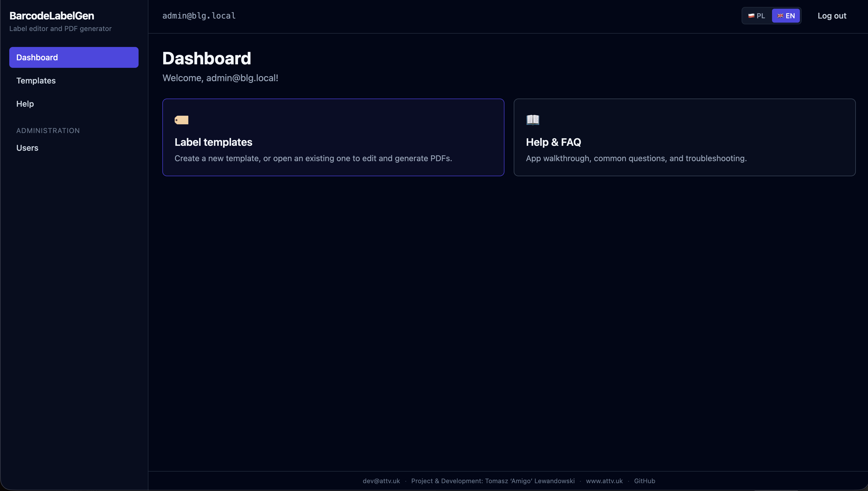Open Help in the sidebar

[x=74, y=104]
